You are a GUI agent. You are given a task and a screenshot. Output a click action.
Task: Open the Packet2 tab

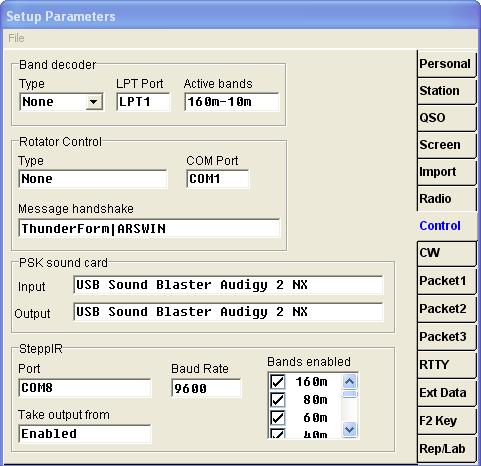coord(446,309)
